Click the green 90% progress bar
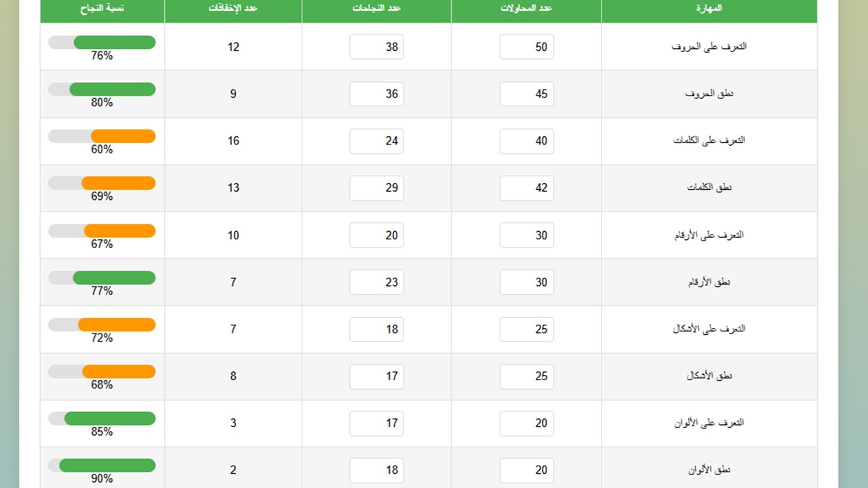This screenshot has height=488, width=868. pyautogui.click(x=102, y=466)
